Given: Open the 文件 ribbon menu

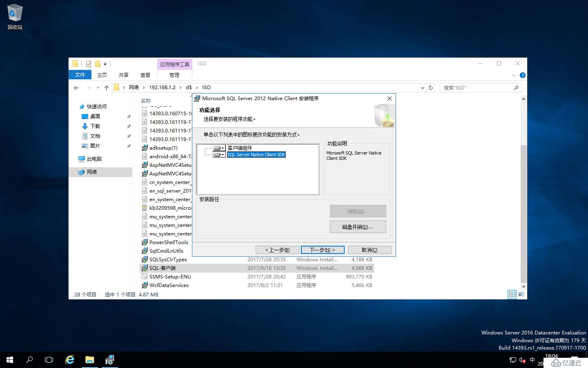Looking at the screenshot, I should point(80,75).
